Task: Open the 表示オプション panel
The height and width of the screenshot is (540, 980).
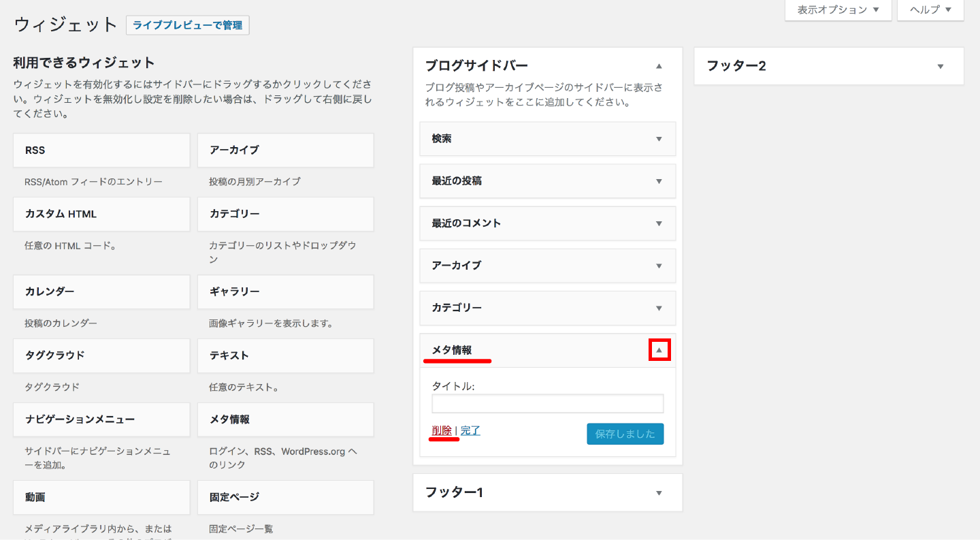Action: pyautogui.click(x=838, y=10)
